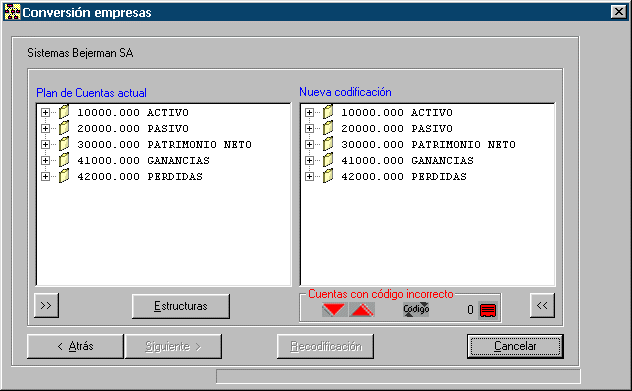Viewport: 632px width, 391px height.
Task: Click the << button beside incorrect codes
Action: coord(542,305)
